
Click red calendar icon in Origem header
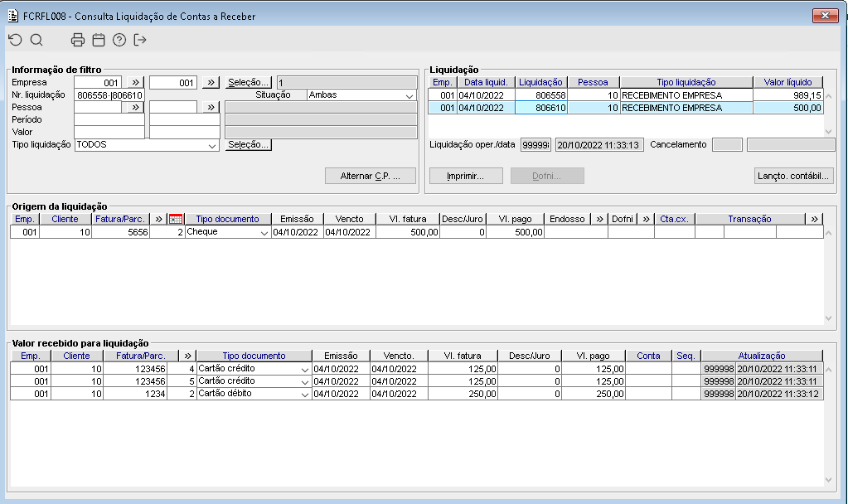[x=176, y=219]
